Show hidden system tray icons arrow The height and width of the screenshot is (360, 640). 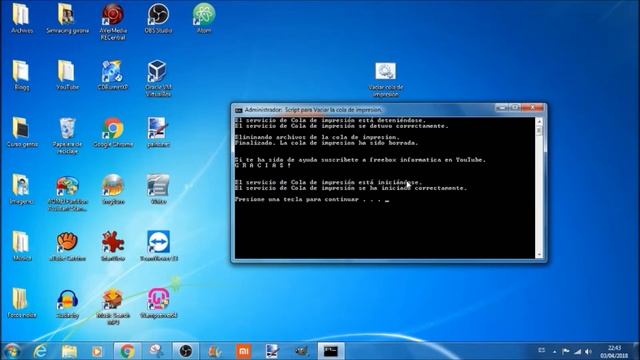click(554, 351)
